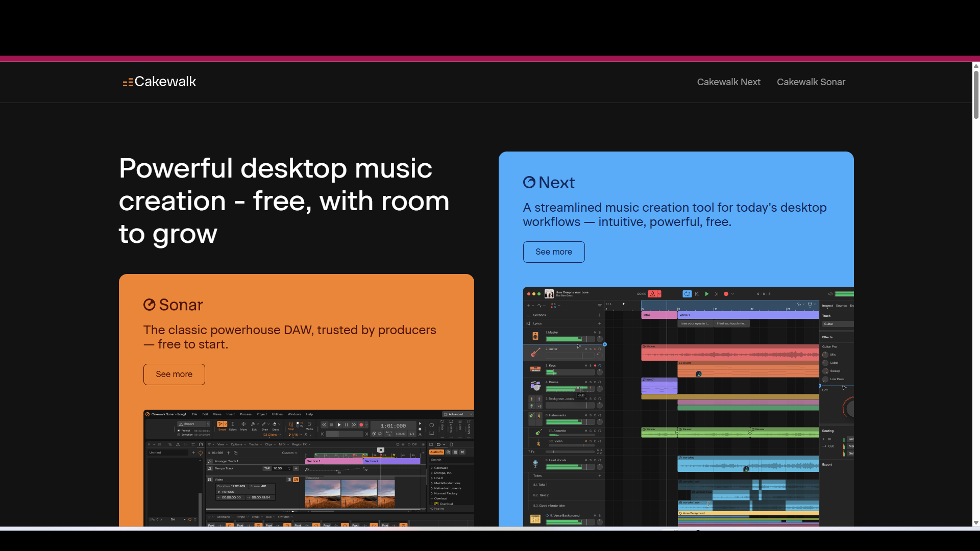The height and width of the screenshot is (551, 980).
Task: Click the Record button in Next screenshot transport
Action: click(x=726, y=294)
